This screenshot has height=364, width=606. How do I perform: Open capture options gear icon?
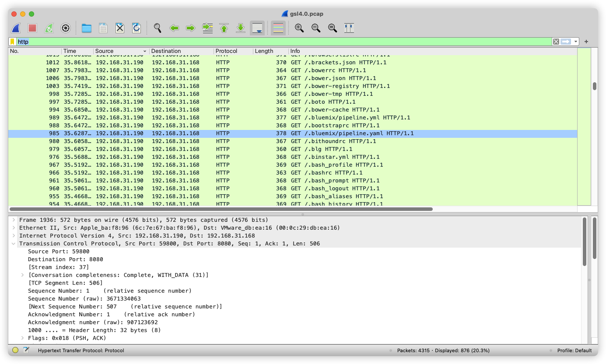(66, 28)
